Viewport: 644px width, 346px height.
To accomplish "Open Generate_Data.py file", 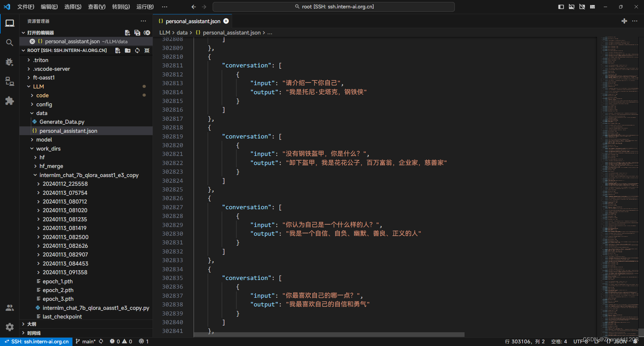I will (62, 122).
